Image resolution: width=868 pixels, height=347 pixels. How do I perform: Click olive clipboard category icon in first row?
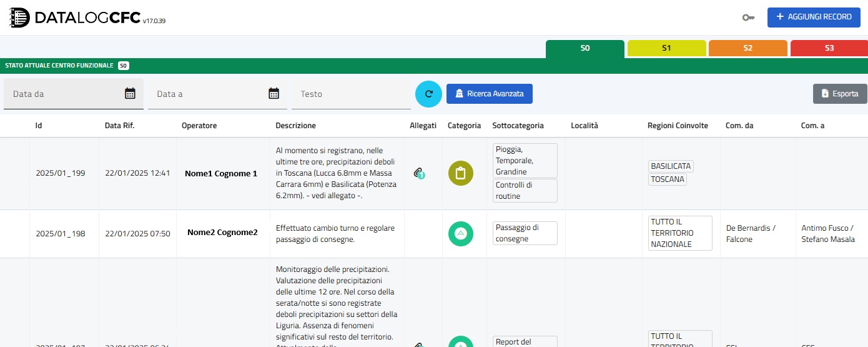coord(461,173)
